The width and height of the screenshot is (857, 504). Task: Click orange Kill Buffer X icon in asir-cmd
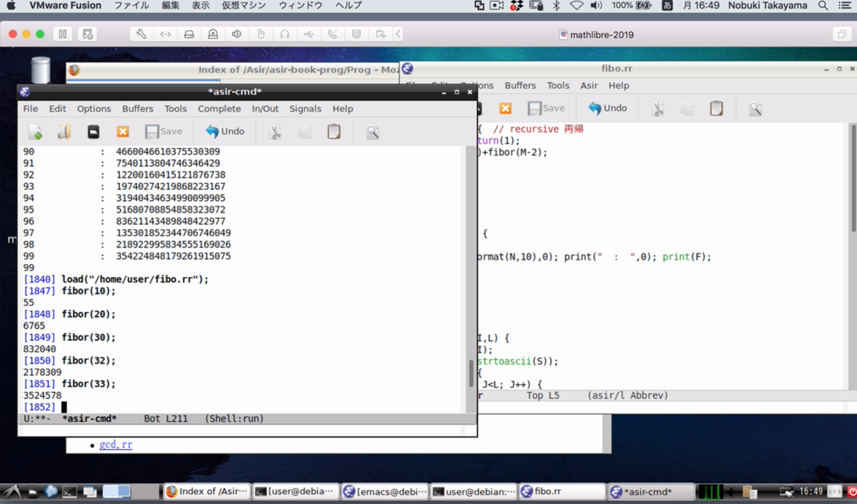(x=123, y=132)
